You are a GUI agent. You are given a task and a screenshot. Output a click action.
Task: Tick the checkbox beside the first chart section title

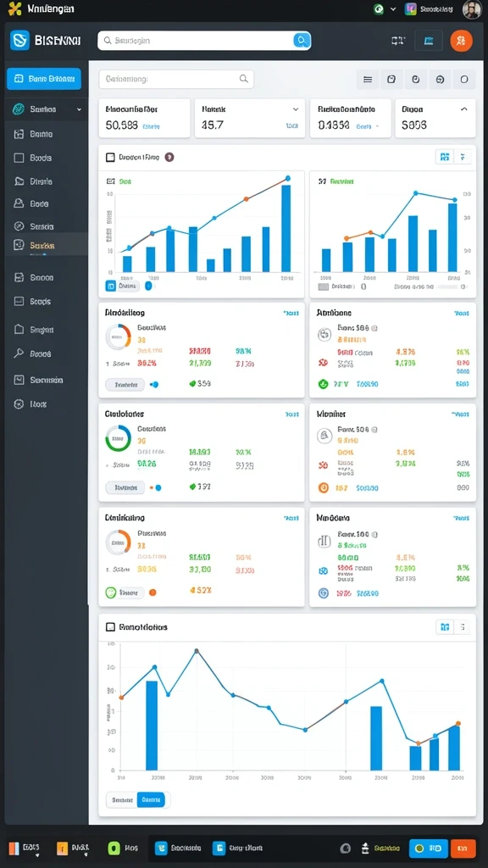pyautogui.click(x=110, y=157)
